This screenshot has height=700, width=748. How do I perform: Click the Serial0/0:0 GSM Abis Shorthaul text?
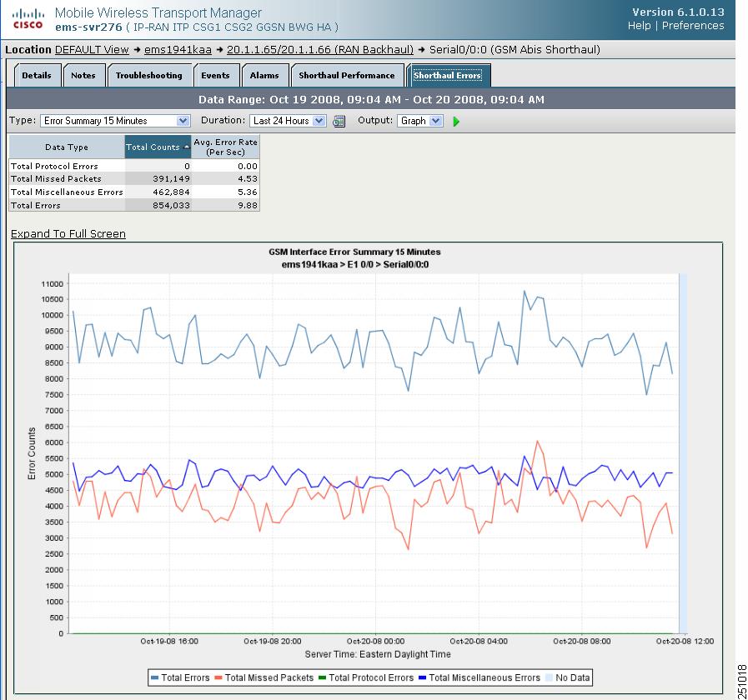(x=515, y=50)
